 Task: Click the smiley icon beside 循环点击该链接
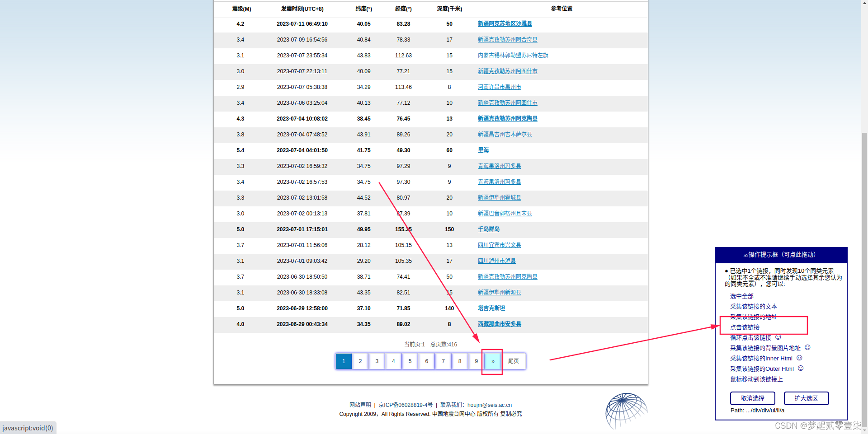coord(778,337)
